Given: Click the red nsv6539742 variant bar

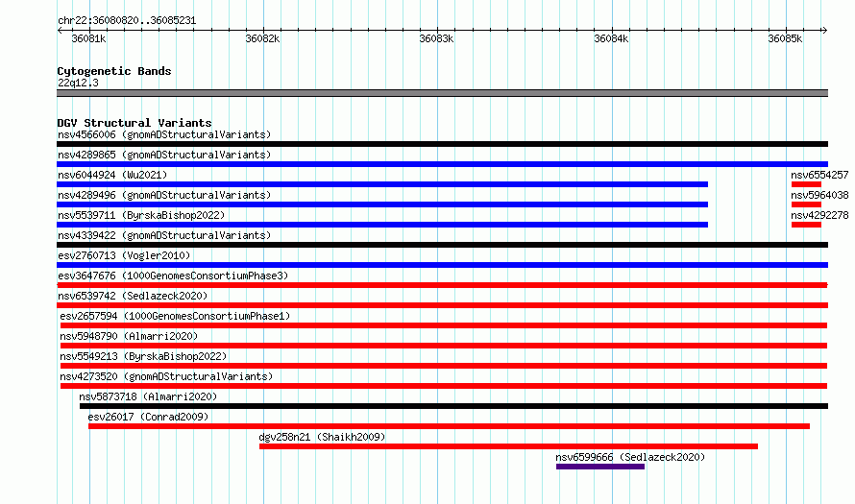Looking at the screenshot, I should (442, 305).
